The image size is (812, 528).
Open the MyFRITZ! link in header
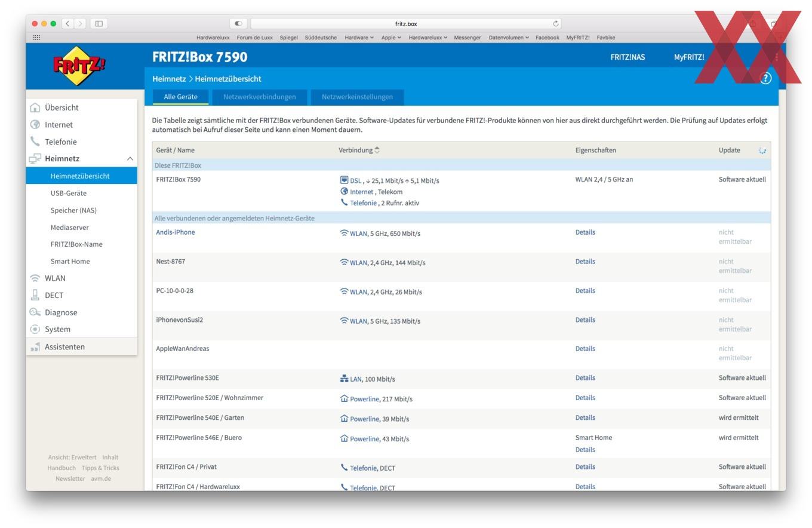[x=689, y=57]
